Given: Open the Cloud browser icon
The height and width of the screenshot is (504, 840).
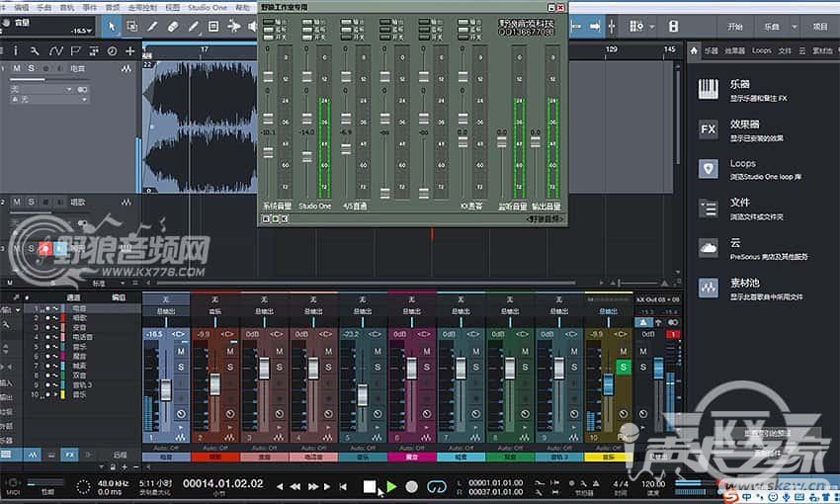Looking at the screenshot, I should click(x=708, y=248).
